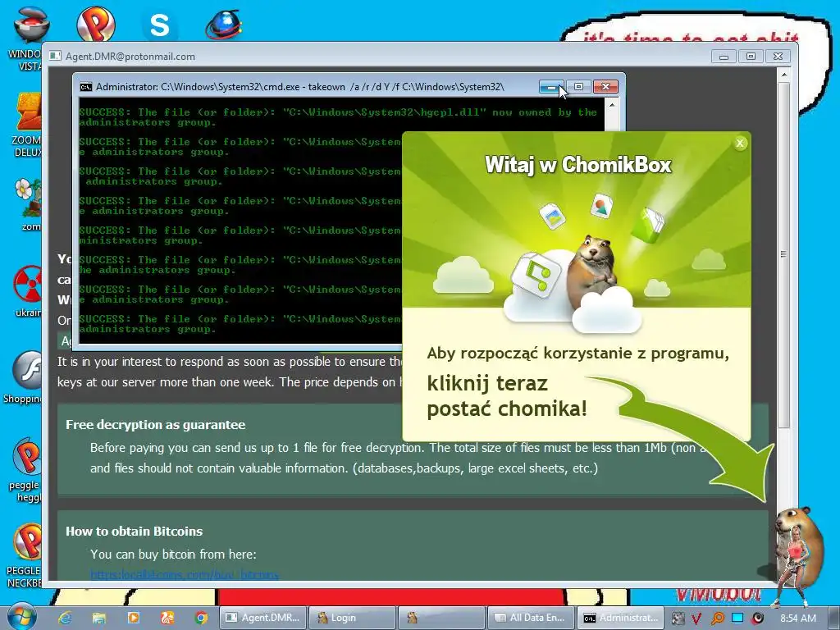Image resolution: width=840 pixels, height=630 pixels.
Task: Switch to the Administrator cmd taskbar button
Action: click(620, 618)
